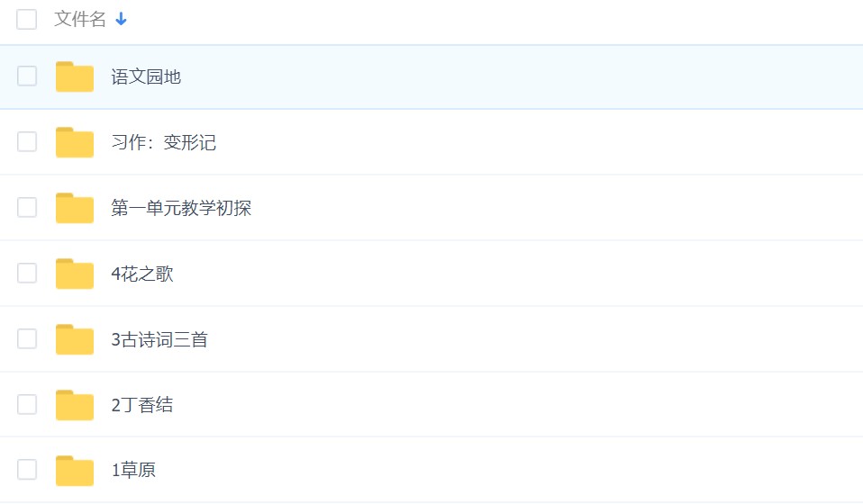Check the box for 语文园地 folder
863x504 pixels.
click(27, 76)
